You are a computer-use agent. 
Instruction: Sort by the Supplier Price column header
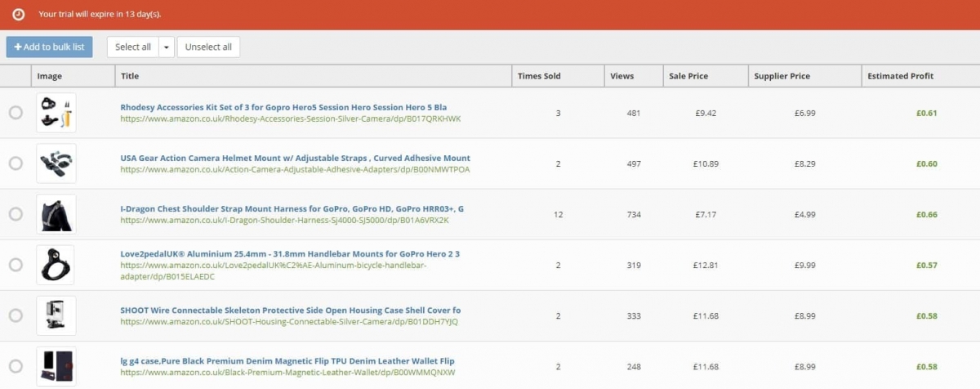[782, 76]
